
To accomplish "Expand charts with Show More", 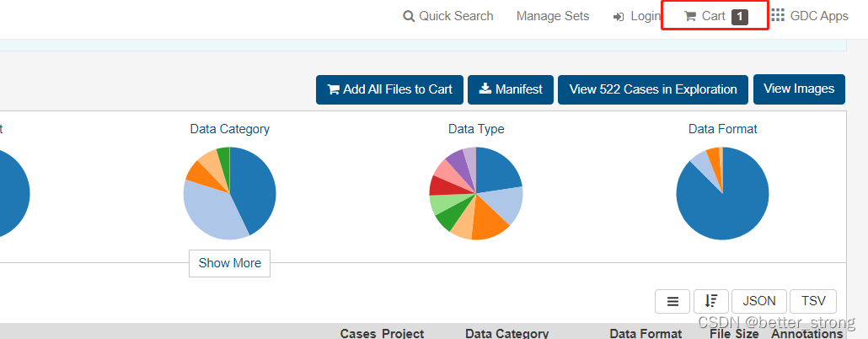I will [230, 263].
